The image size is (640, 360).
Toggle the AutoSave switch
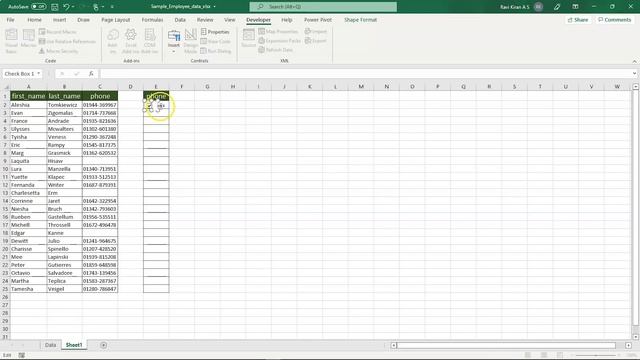pyautogui.click(x=39, y=7)
